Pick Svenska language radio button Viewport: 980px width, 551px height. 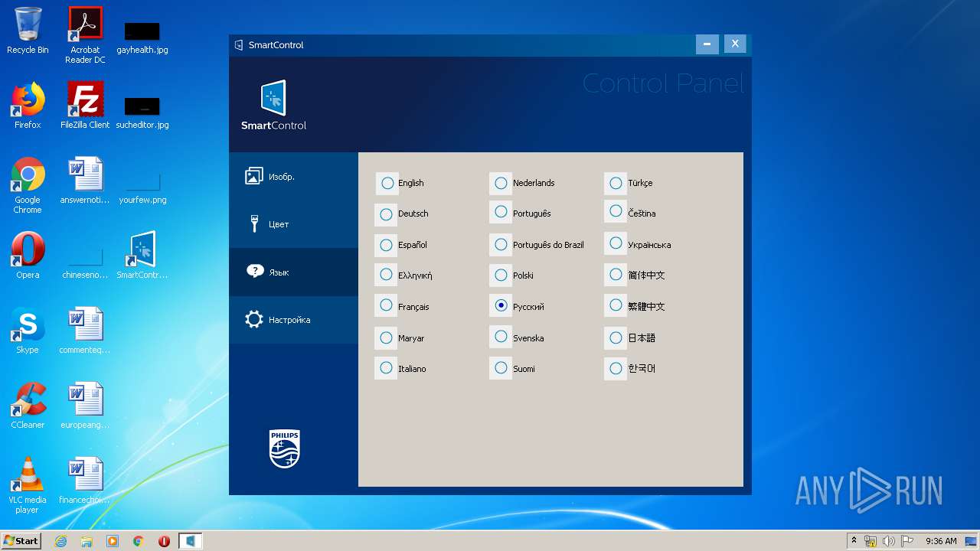(x=501, y=336)
